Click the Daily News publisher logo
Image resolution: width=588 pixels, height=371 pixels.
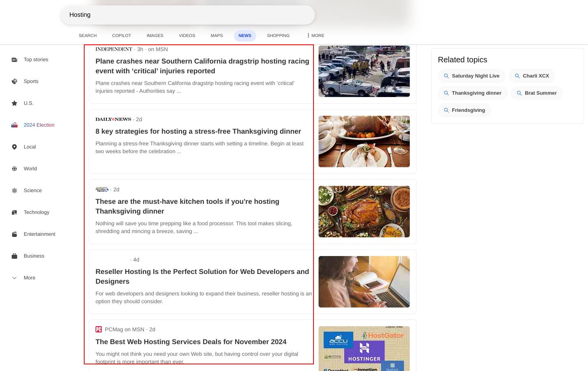coord(113,119)
